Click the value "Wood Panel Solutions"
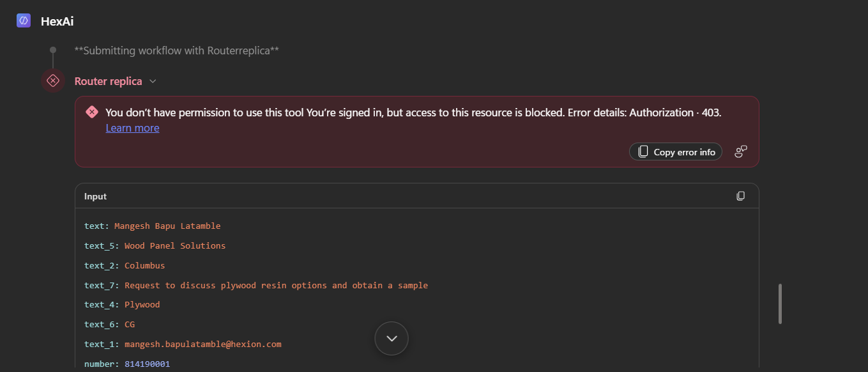The height and width of the screenshot is (372, 868). click(175, 245)
